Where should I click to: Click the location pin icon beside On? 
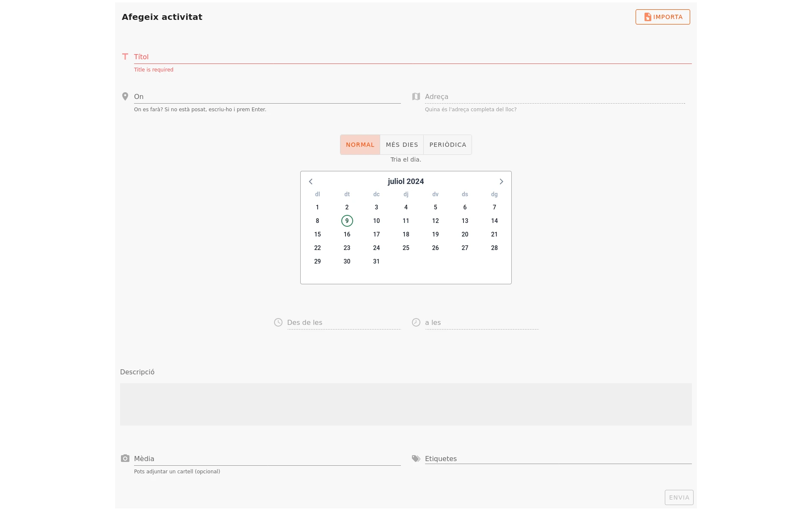point(125,96)
